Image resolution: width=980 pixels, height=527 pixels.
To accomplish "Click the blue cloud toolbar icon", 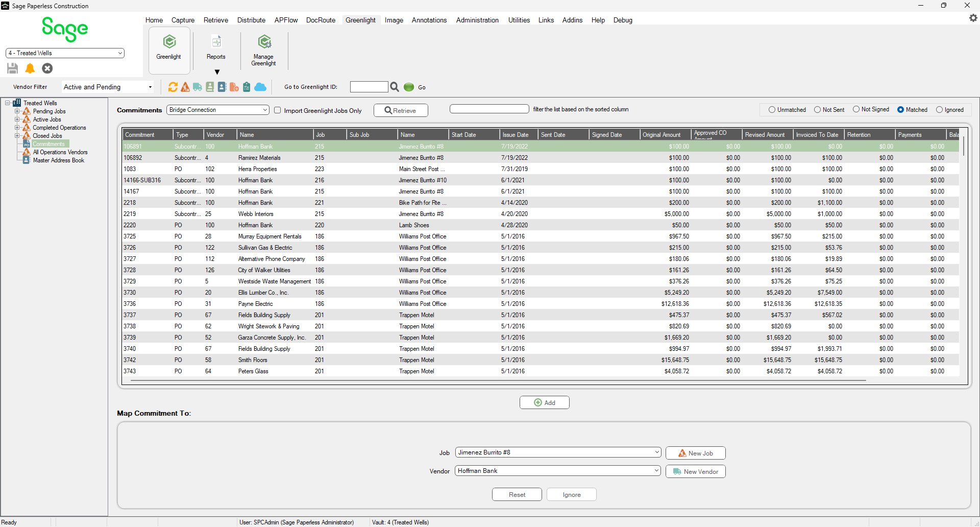I will 260,87.
